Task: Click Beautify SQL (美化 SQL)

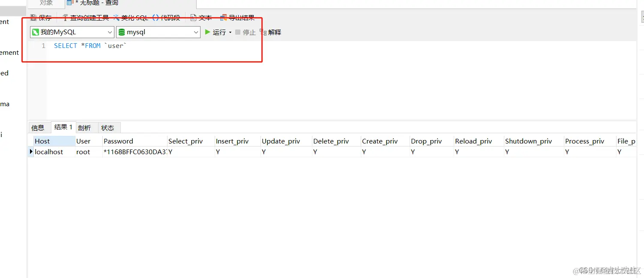Action: click(131, 18)
